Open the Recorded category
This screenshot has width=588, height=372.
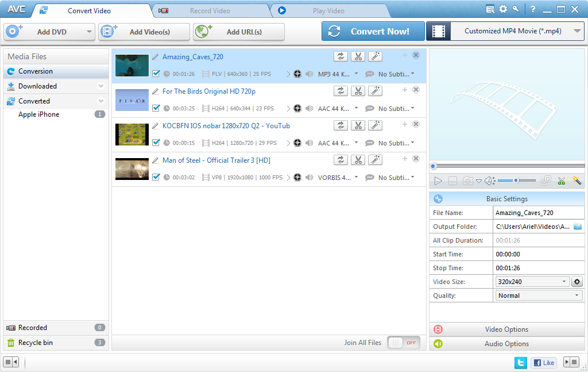pos(56,328)
